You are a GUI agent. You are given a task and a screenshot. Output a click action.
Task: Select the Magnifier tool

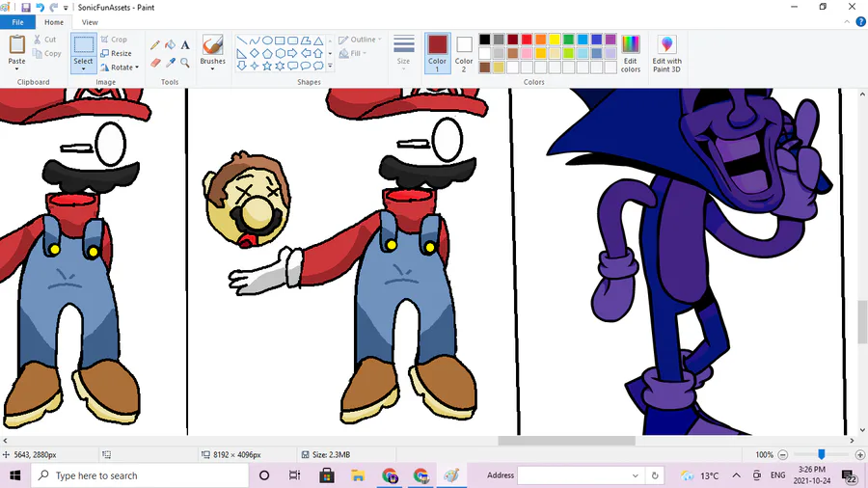click(x=185, y=63)
